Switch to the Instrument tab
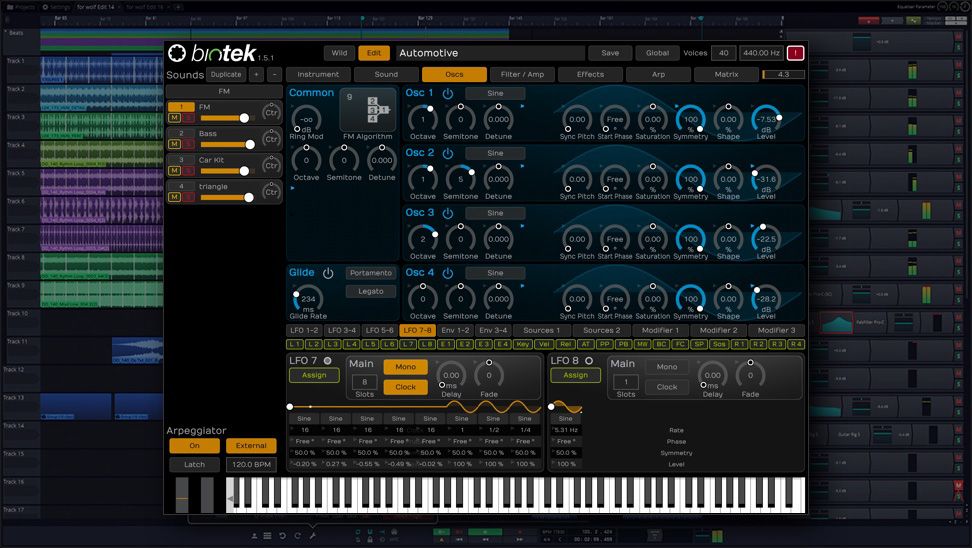This screenshot has height=548, width=972. tap(318, 74)
